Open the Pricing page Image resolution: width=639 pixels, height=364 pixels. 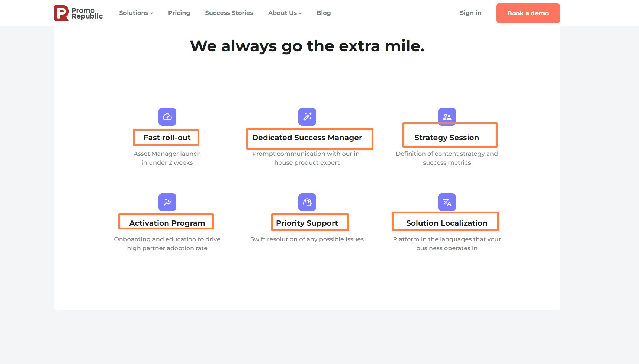179,13
